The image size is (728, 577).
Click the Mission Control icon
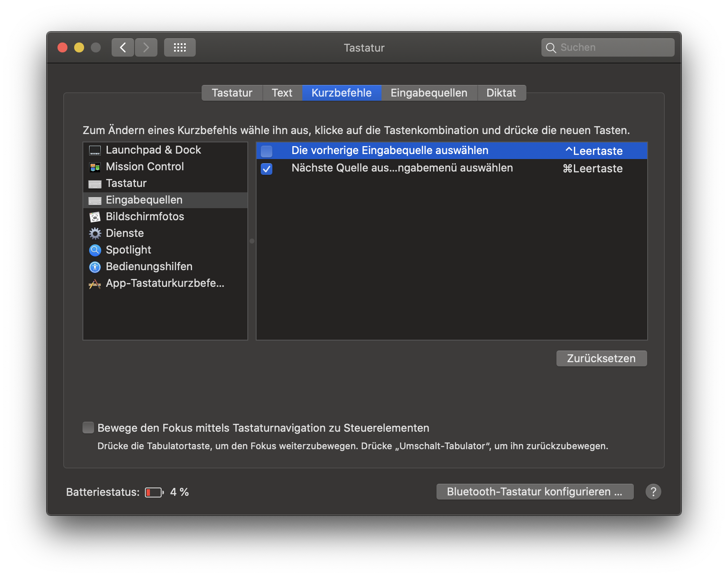pyautogui.click(x=95, y=167)
